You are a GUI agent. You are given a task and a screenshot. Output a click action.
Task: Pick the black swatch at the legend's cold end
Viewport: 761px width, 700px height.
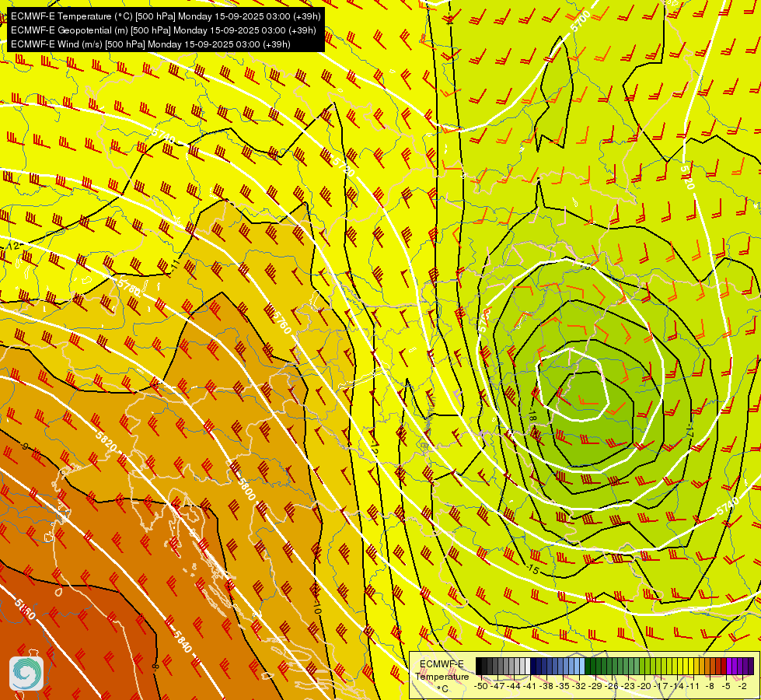(x=479, y=666)
